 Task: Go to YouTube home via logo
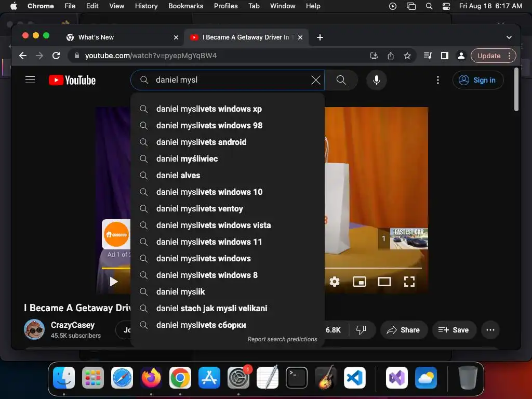click(x=72, y=80)
